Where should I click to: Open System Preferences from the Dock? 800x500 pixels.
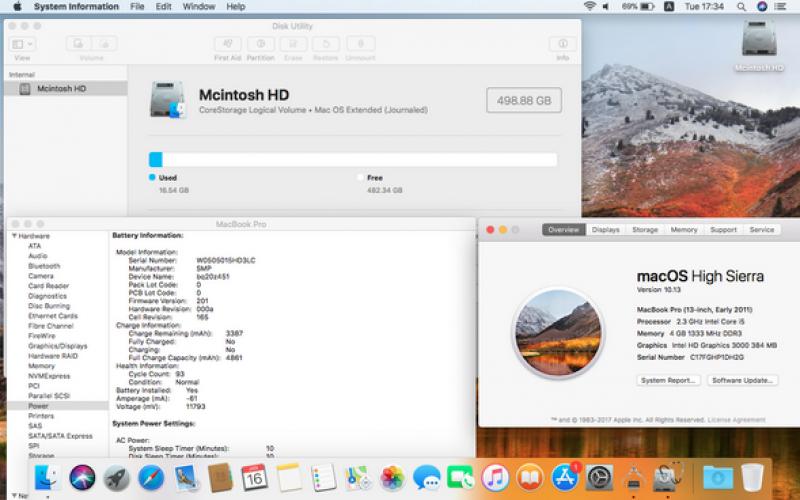599,478
